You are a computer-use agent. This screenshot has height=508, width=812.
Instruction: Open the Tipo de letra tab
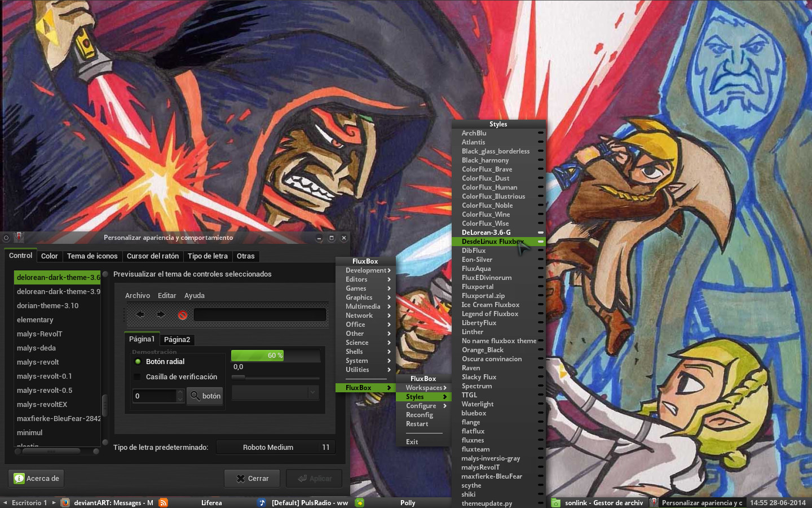click(x=208, y=256)
